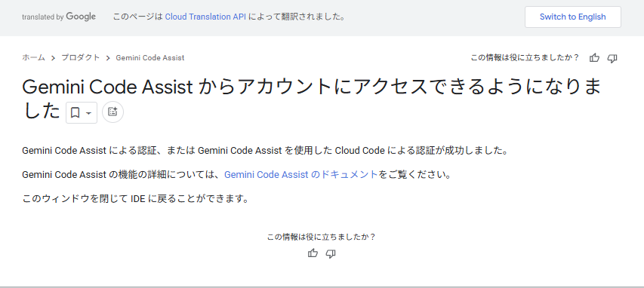Select the Gemini Code Assist breadcrumb
The height and width of the screenshot is (288, 644).
coord(150,58)
